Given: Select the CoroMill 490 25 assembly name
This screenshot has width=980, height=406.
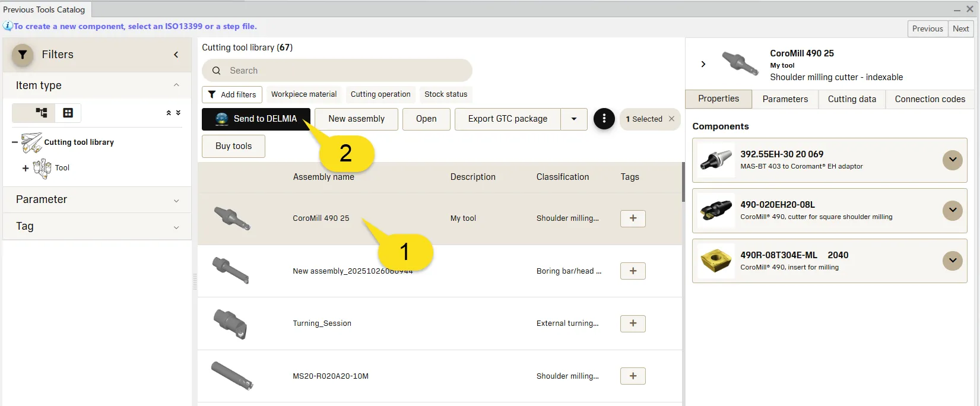Looking at the screenshot, I should click(321, 218).
